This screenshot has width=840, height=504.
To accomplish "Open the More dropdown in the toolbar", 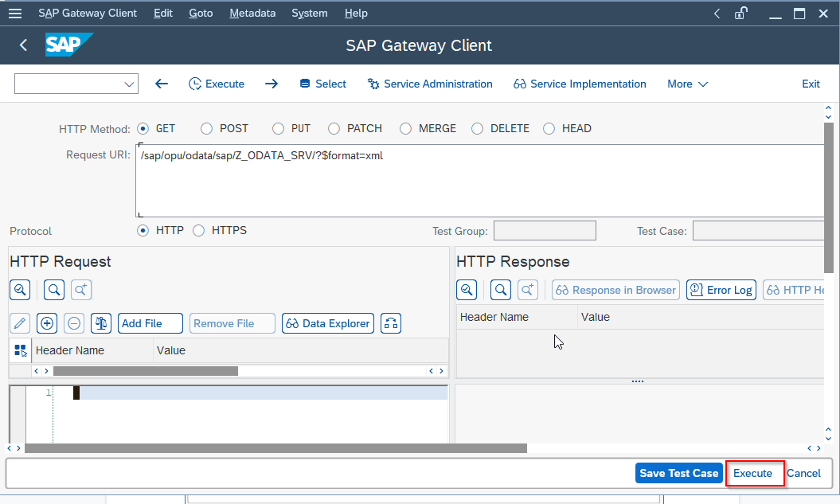I will click(x=686, y=84).
